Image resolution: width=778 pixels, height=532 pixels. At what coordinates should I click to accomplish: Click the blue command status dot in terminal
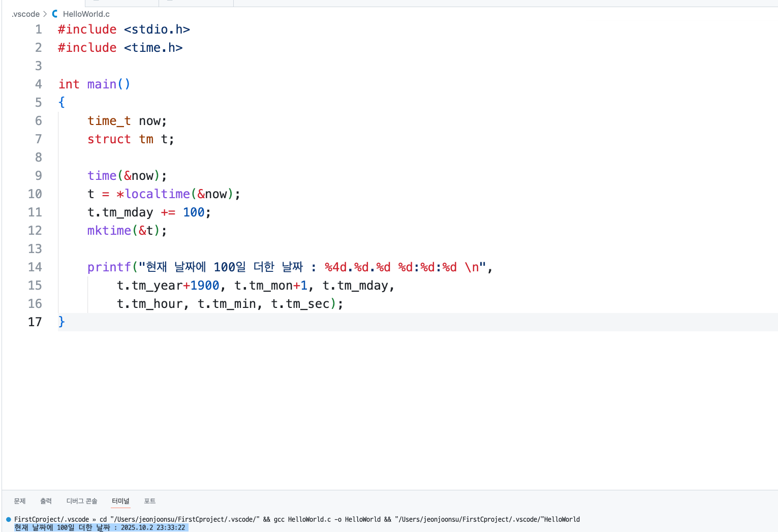point(9,519)
